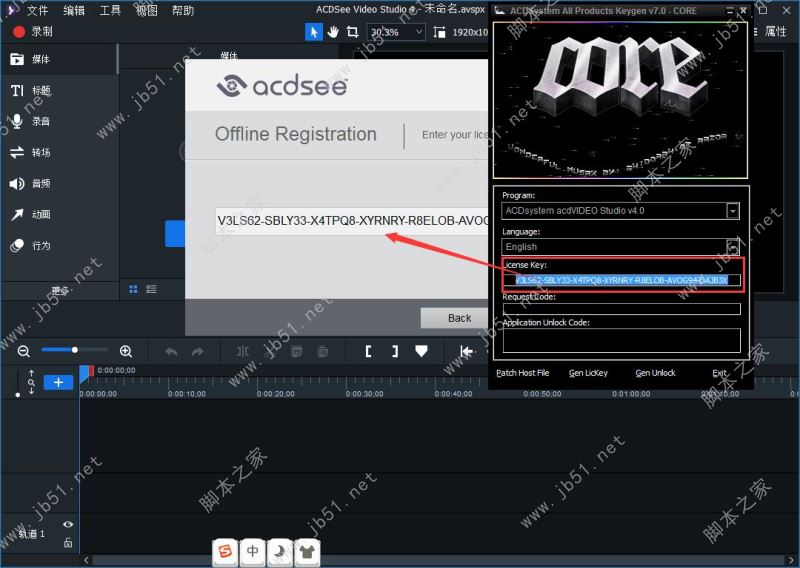
Task: Click the 属性 properties label at top right
Action: (x=776, y=32)
